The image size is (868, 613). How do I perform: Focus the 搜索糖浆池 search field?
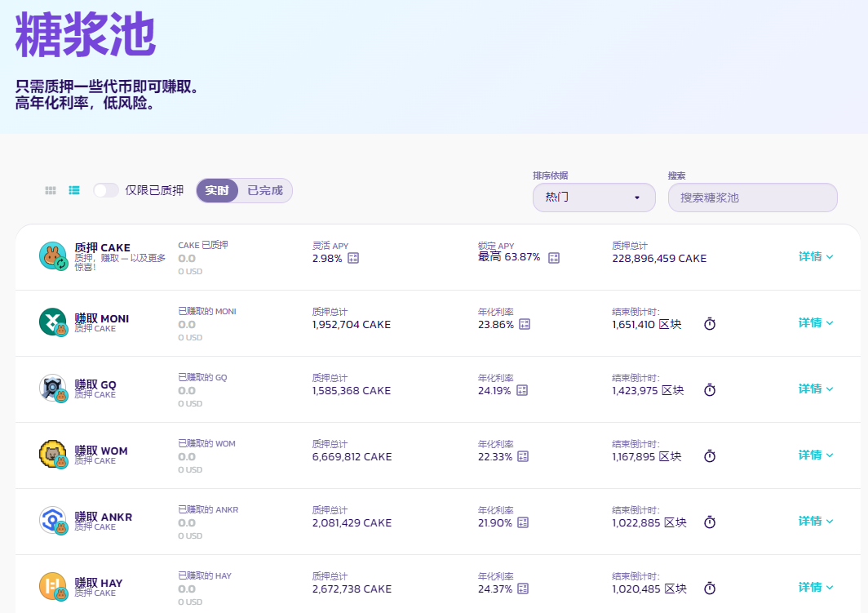coord(752,198)
